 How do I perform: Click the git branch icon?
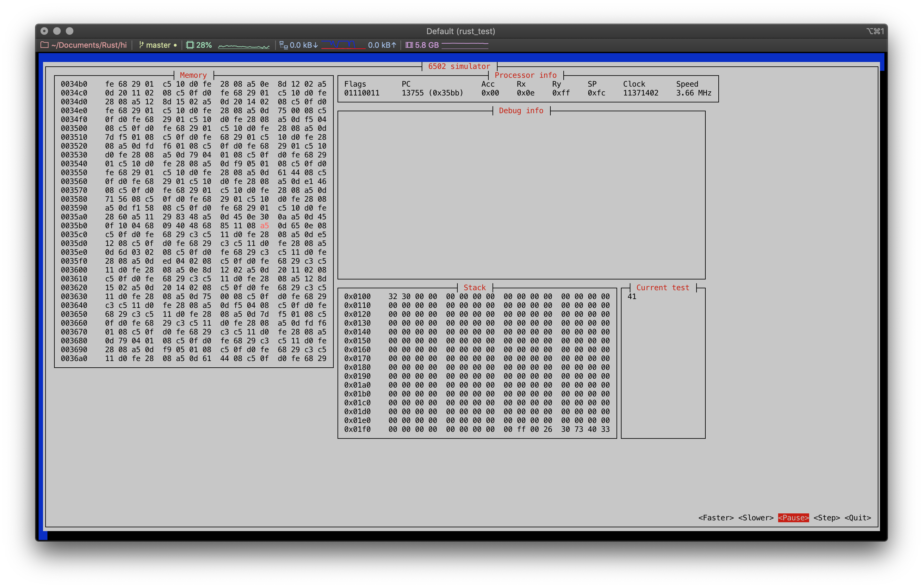pyautogui.click(x=141, y=45)
